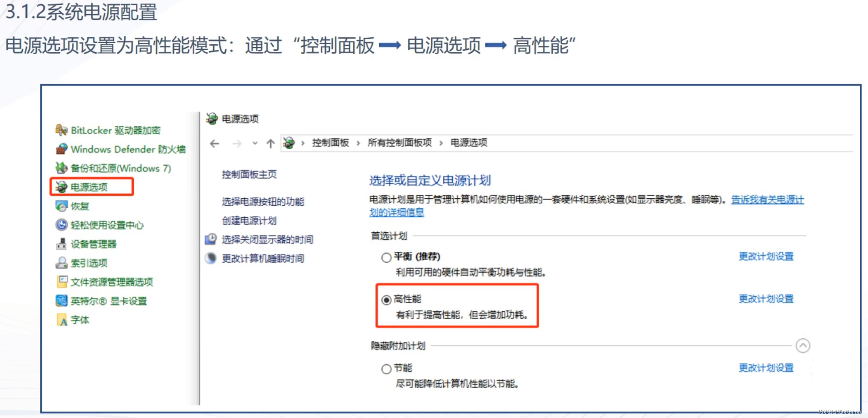Open the back button history dropdown
This screenshot has height=418, width=868.
[254, 143]
